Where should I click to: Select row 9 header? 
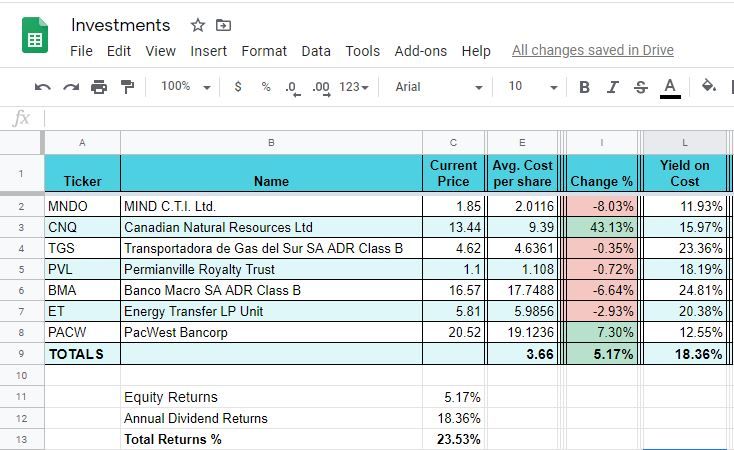pyautogui.click(x=22, y=354)
